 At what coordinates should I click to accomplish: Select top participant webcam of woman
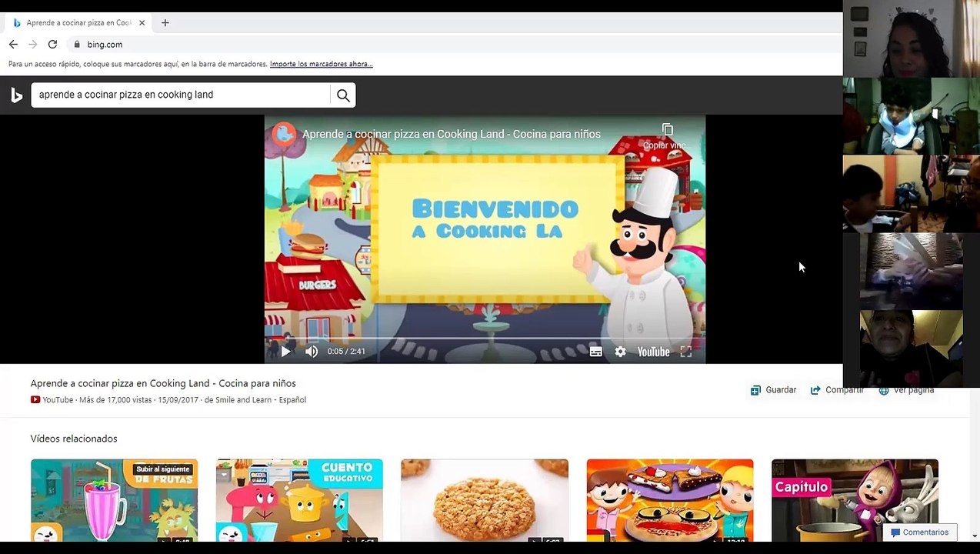pos(911,38)
